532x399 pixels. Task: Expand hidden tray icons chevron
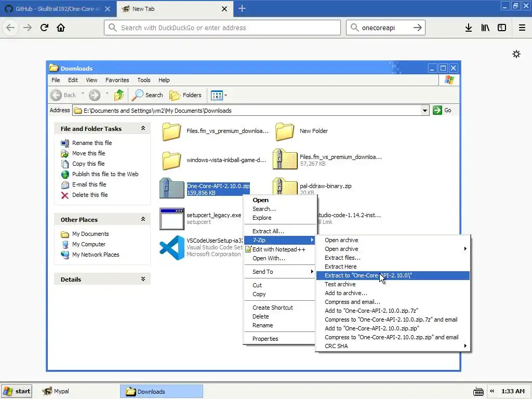point(492,391)
